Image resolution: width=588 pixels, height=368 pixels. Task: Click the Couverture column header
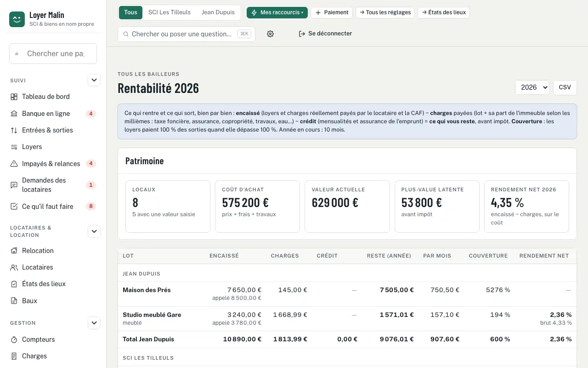488,256
